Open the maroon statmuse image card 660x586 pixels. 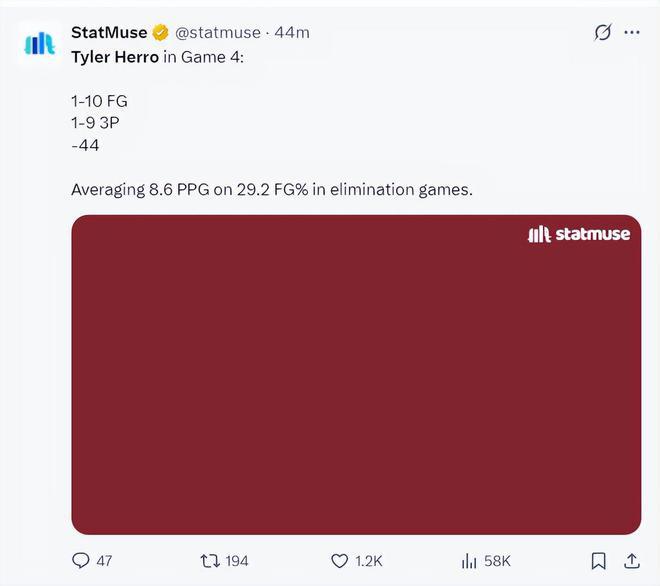point(356,375)
